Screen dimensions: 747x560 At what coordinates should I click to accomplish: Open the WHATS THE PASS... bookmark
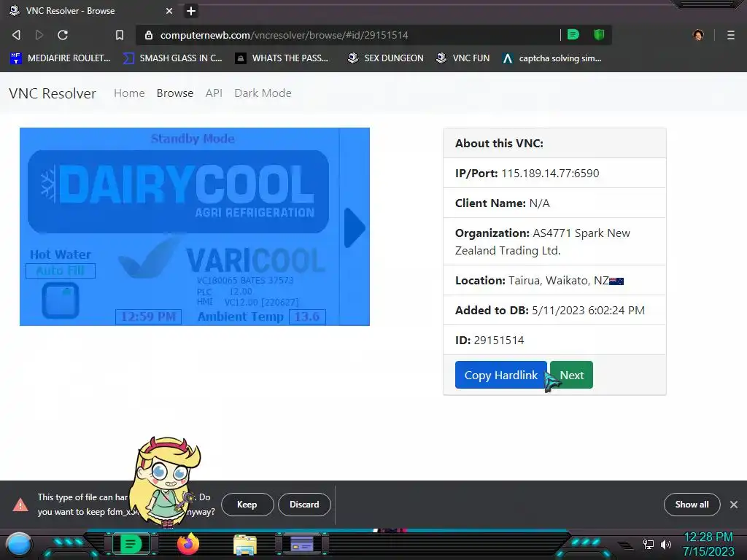(282, 58)
